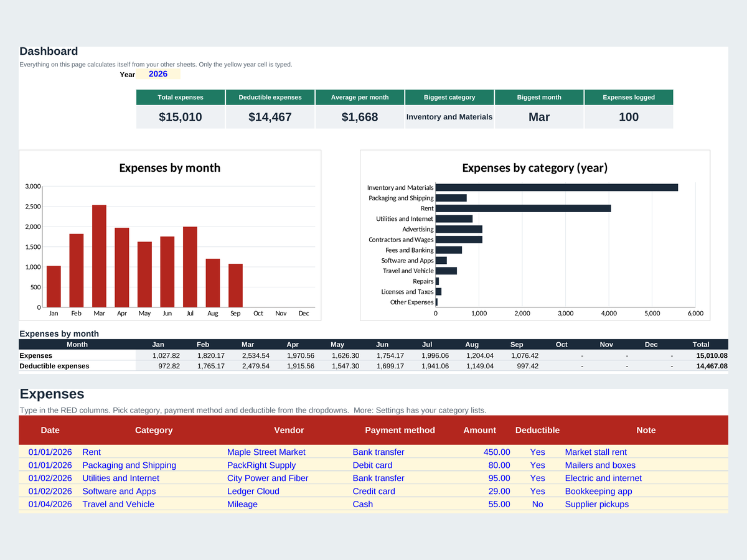This screenshot has height=560, width=747.
Task: Click the Advertising bar in category chart
Action: pos(459,229)
